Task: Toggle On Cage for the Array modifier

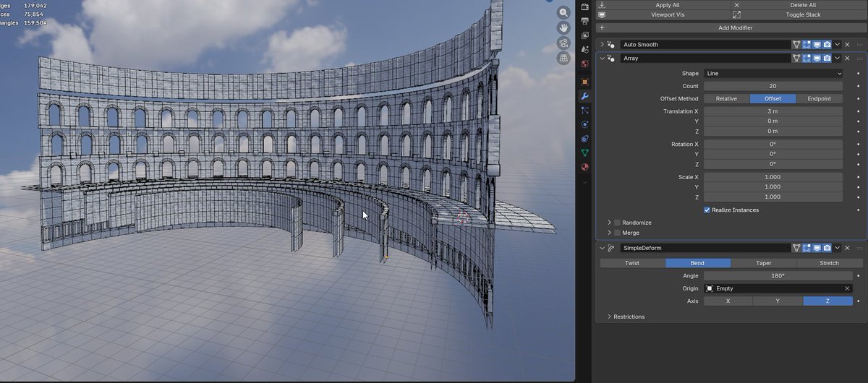Action: coord(796,59)
